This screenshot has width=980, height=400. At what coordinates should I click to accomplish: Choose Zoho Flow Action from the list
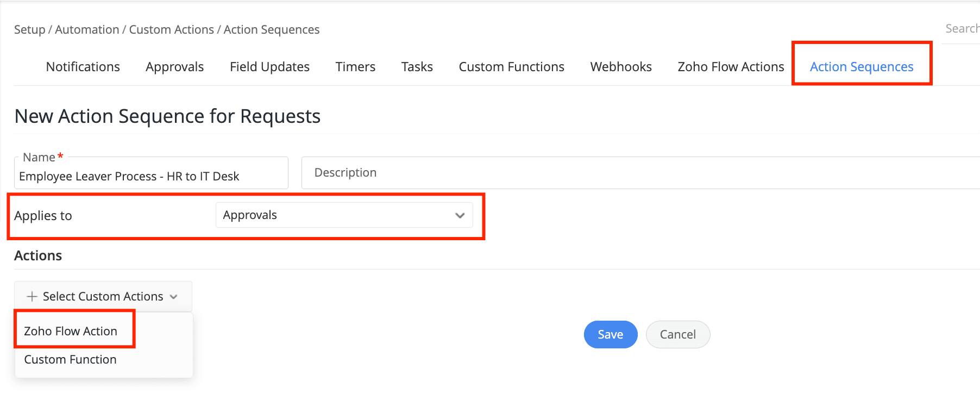coord(71,331)
